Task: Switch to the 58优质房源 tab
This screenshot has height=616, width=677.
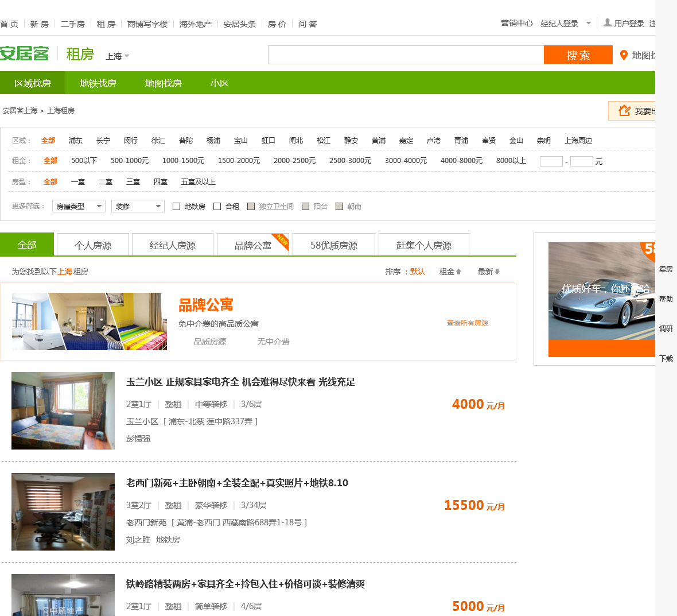Action: [334, 245]
